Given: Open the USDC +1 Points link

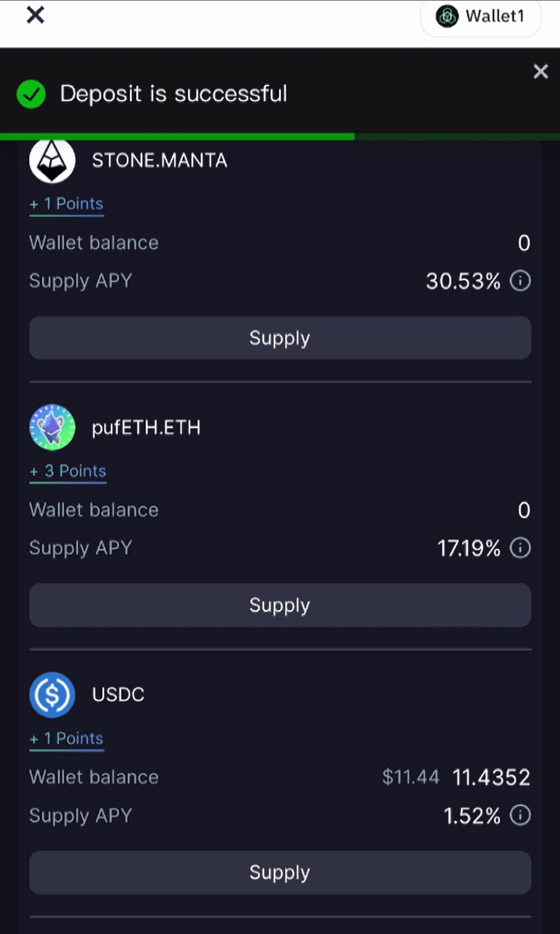Looking at the screenshot, I should coord(67,739).
